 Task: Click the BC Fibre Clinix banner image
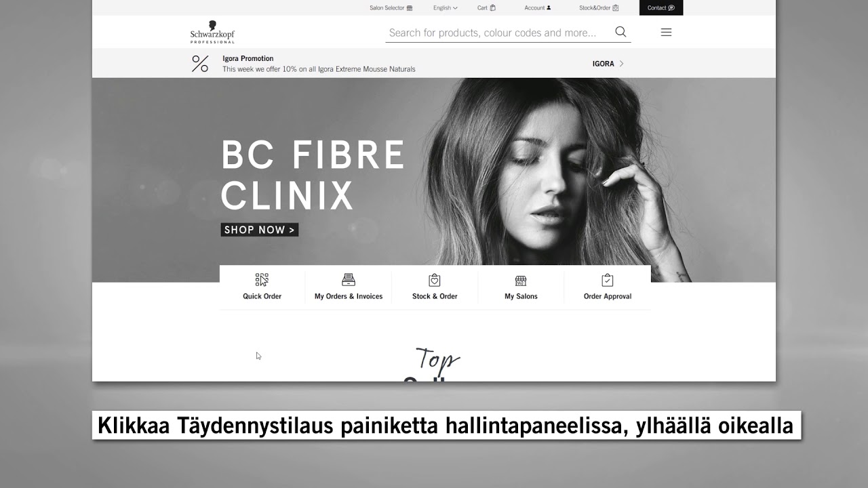pos(434,180)
